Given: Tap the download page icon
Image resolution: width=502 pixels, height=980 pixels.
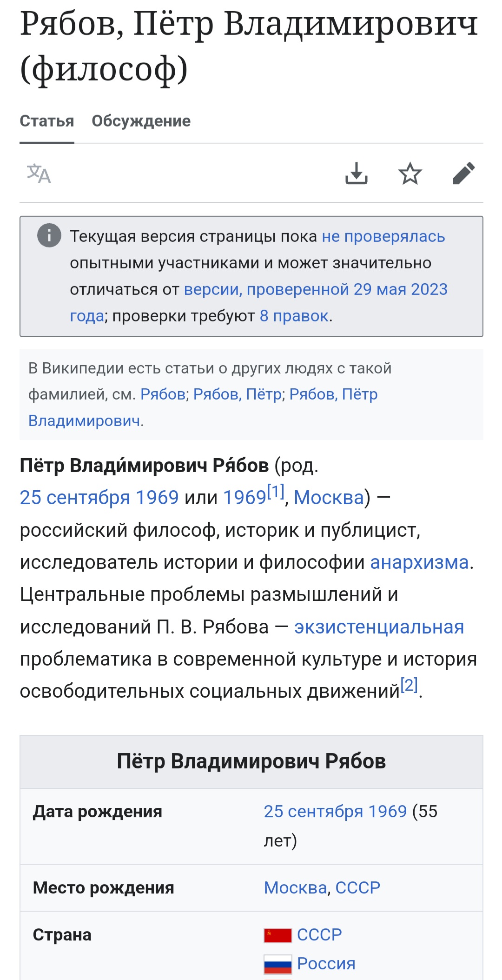Looking at the screenshot, I should 357,173.
